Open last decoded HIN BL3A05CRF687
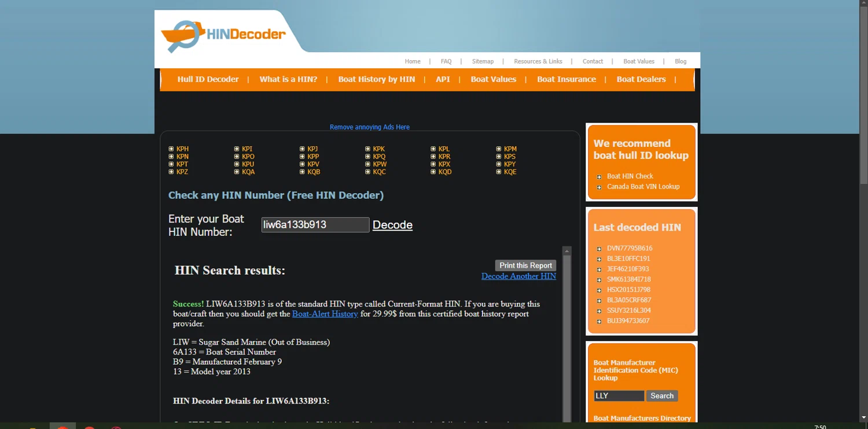868x429 pixels. (629, 301)
